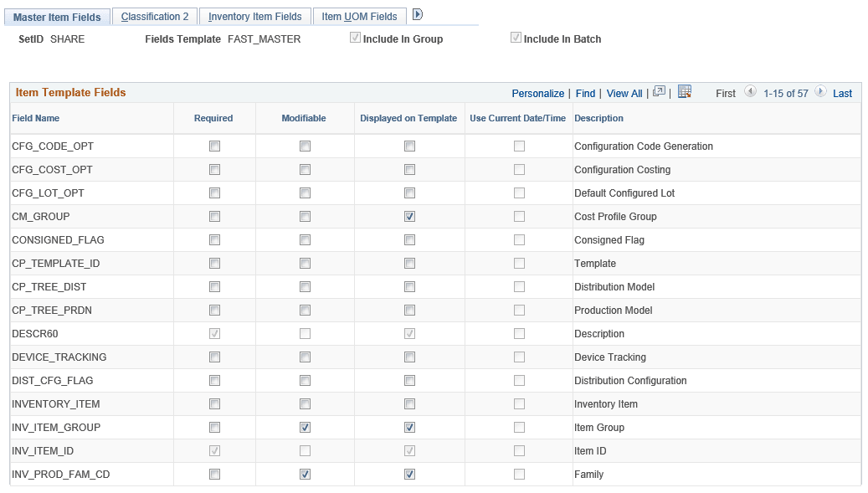Open the Find dialog for the grid

585,93
